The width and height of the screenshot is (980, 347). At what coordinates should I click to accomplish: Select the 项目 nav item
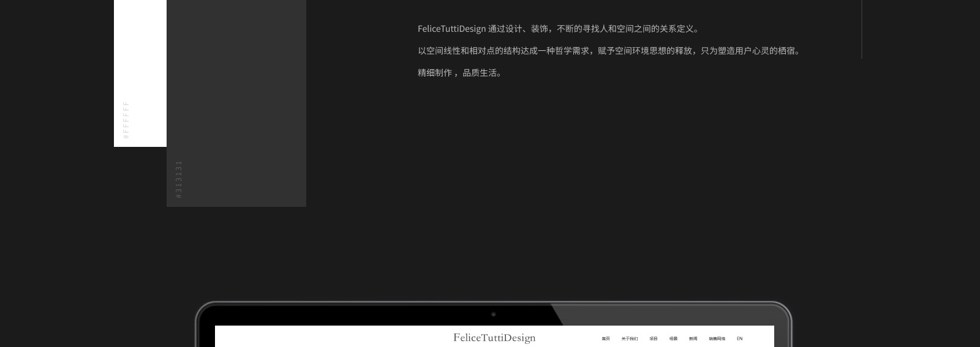pos(654,338)
